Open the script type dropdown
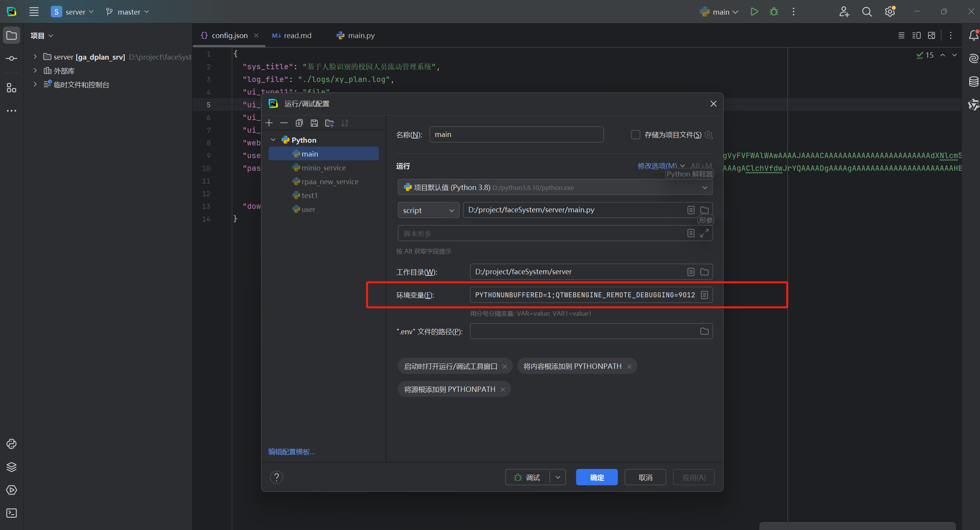The width and height of the screenshot is (980, 530). (x=428, y=210)
